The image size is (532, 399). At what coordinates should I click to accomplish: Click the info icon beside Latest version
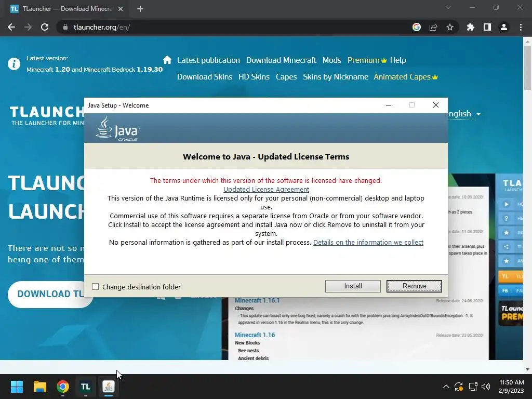coord(14,63)
